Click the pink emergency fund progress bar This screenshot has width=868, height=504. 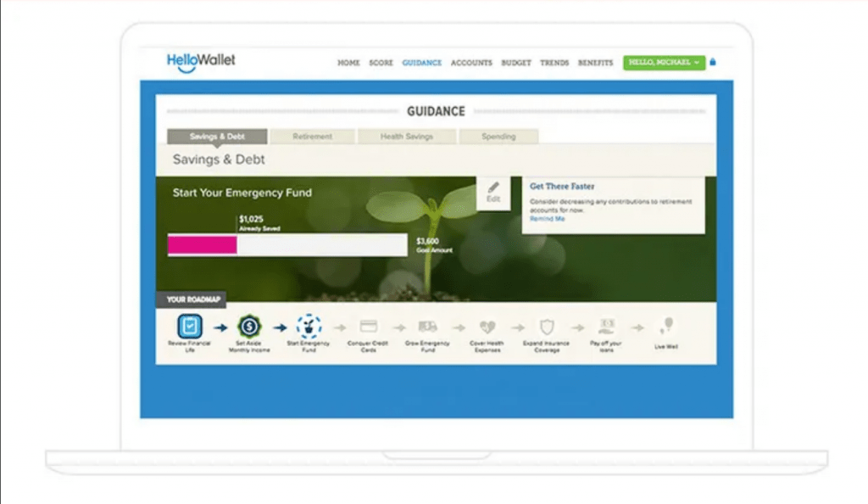coord(203,245)
